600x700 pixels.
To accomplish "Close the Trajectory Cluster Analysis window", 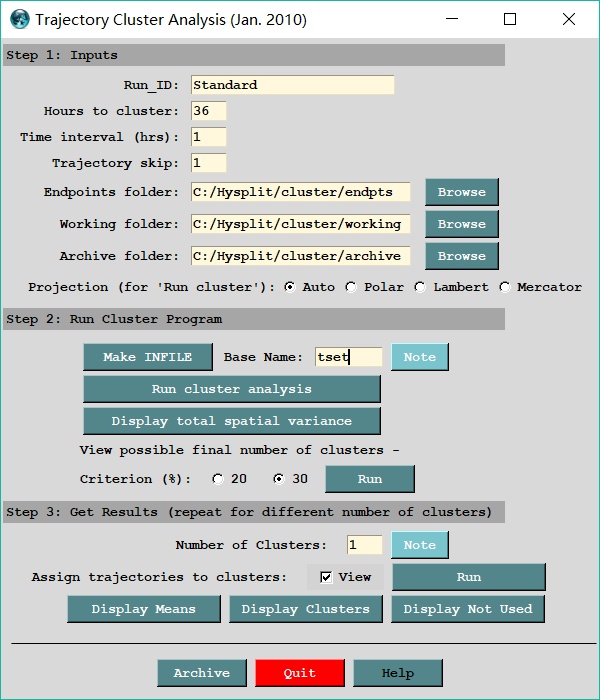I will 569,19.
